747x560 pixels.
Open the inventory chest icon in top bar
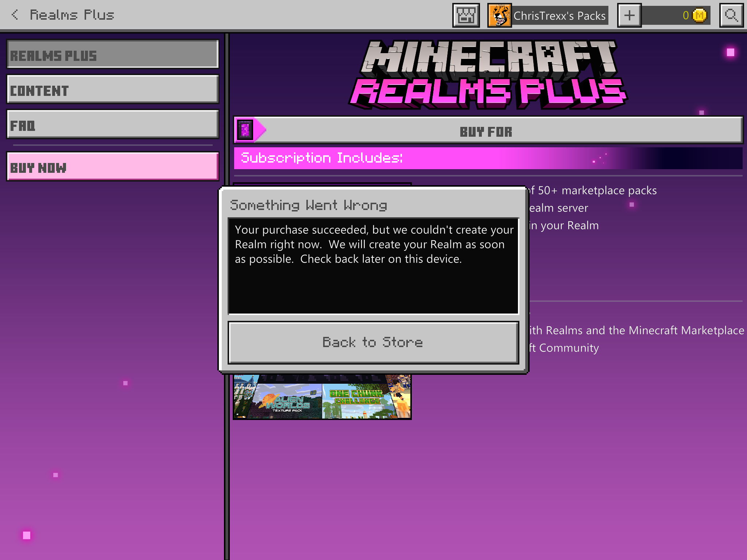click(x=466, y=15)
